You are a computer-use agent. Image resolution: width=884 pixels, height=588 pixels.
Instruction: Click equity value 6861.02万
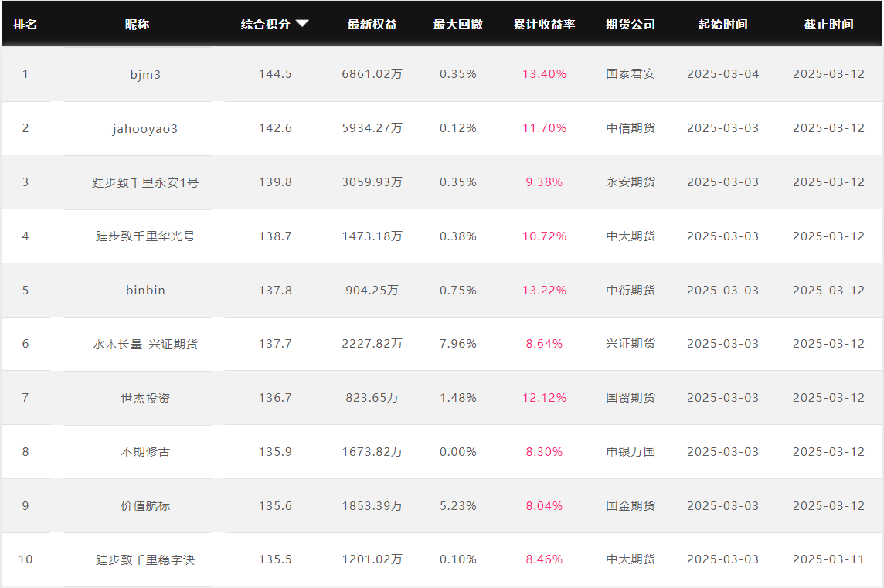pyautogui.click(x=372, y=74)
